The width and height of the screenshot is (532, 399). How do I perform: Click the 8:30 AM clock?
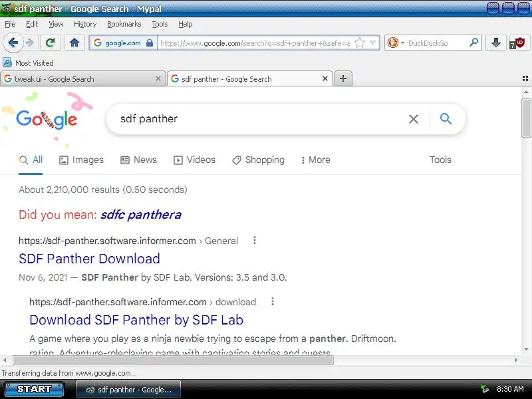coord(510,389)
